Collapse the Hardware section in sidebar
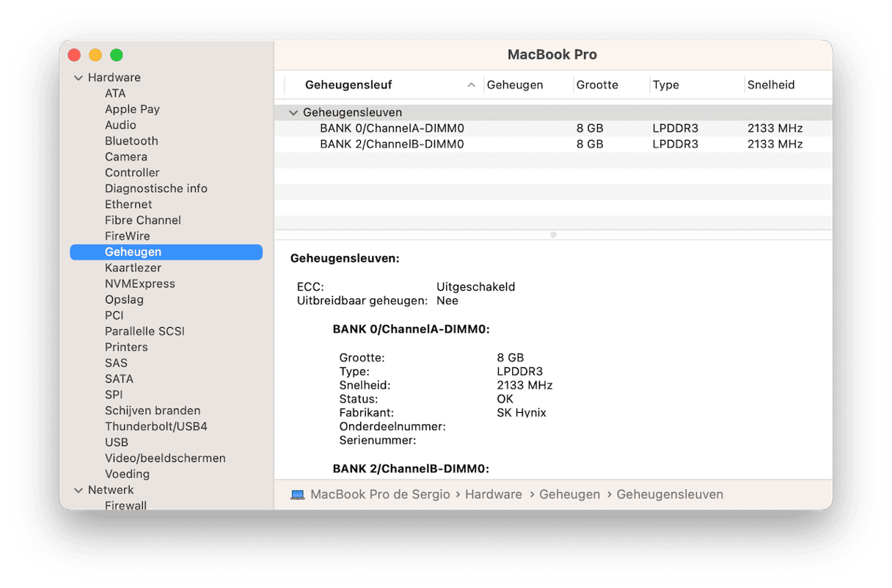This screenshot has width=892, height=588. tap(78, 78)
